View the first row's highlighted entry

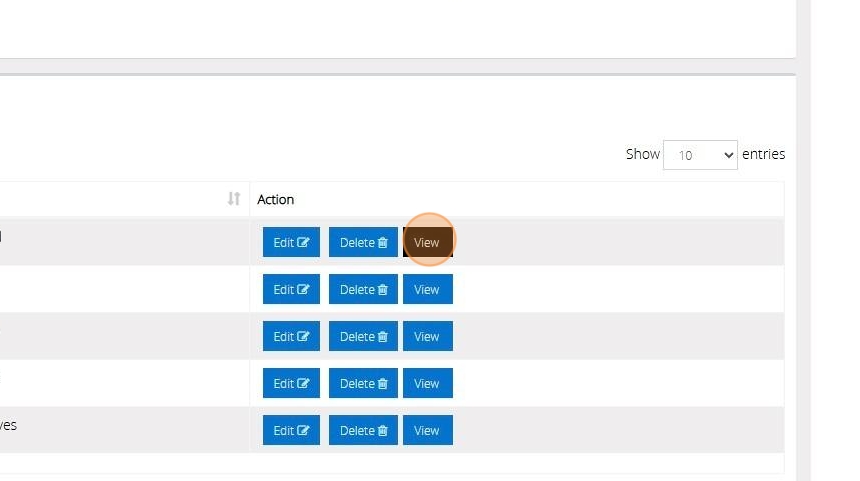tap(428, 242)
